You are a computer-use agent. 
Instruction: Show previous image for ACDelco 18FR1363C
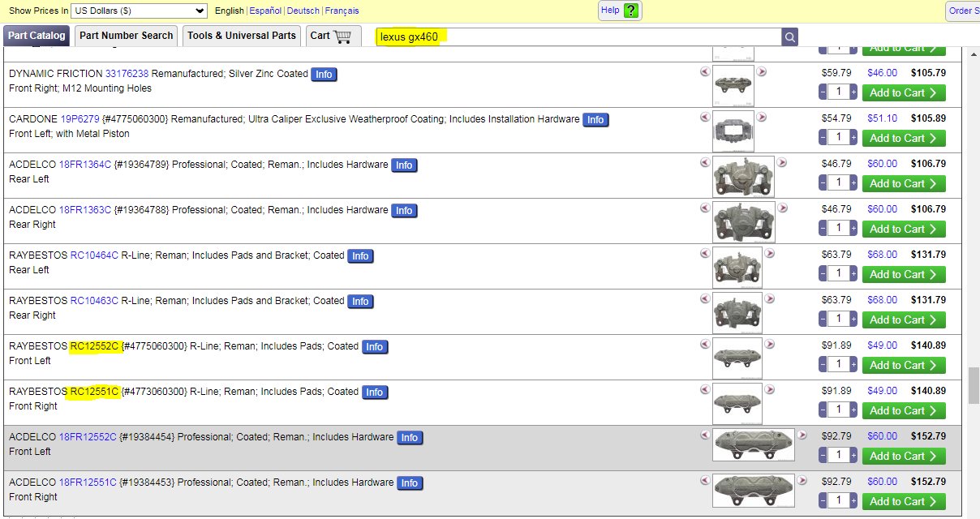(704, 208)
